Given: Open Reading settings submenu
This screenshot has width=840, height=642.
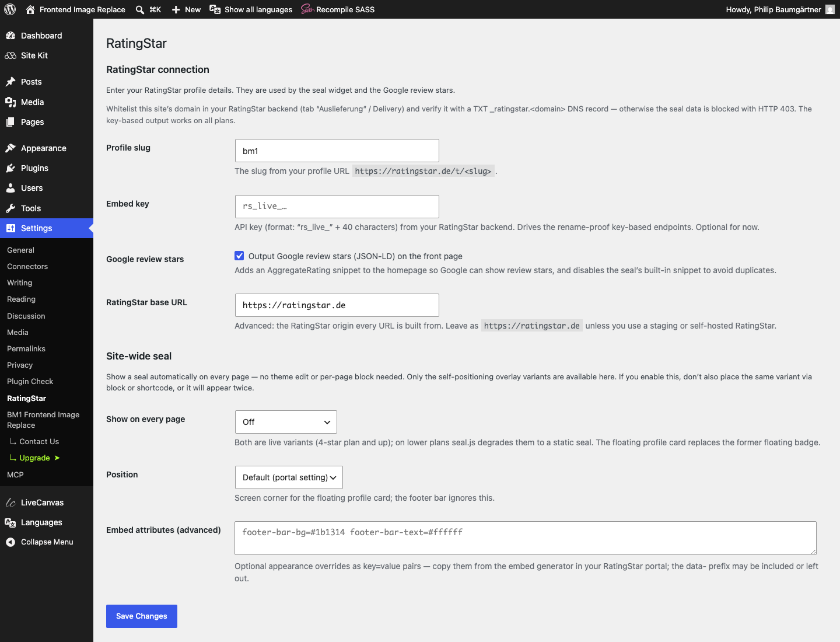Looking at the screenshot, I should (x=22, y=299).
